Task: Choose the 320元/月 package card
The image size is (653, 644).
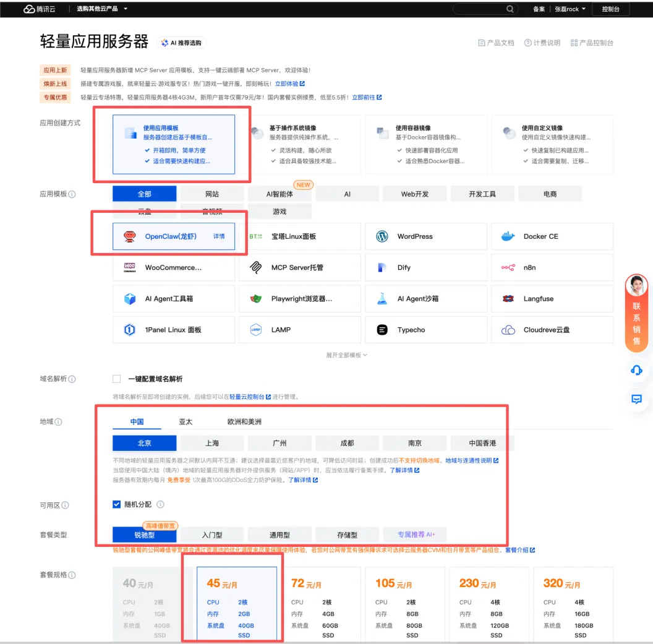Action: tap(573, 604)
